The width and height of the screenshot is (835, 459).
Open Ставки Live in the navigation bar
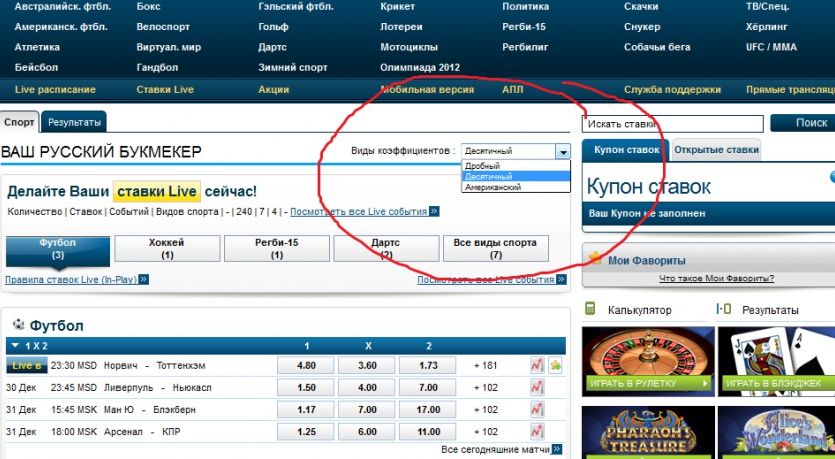pos(165,89)
